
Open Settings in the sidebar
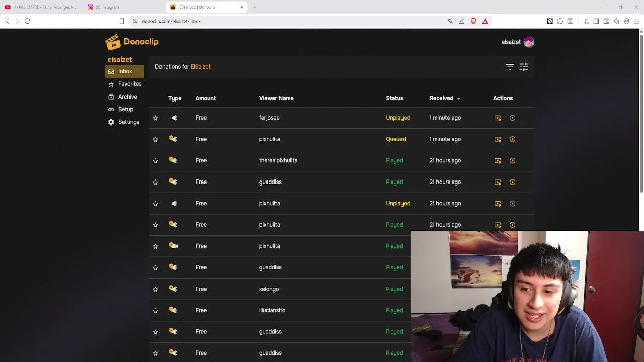pyautogui.click(x=124, y=122)
